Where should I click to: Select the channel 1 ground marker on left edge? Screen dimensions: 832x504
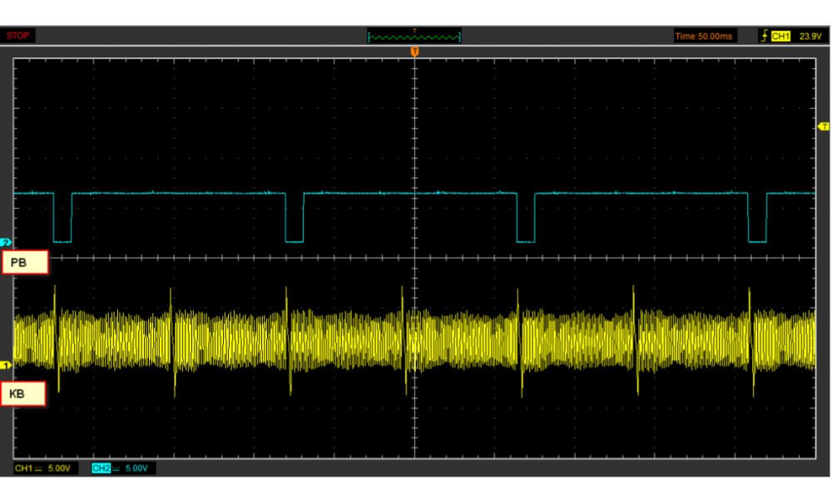pos(7,364)
